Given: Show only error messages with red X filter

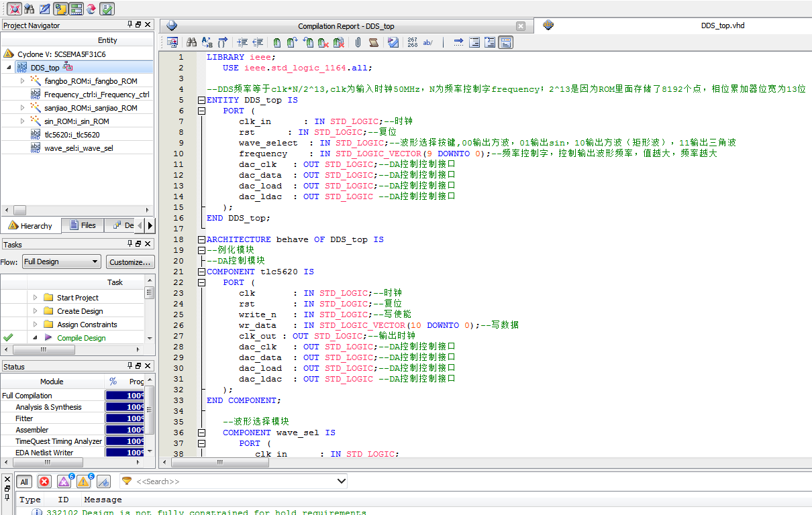Looking at the screenshot, I should 44,481.
